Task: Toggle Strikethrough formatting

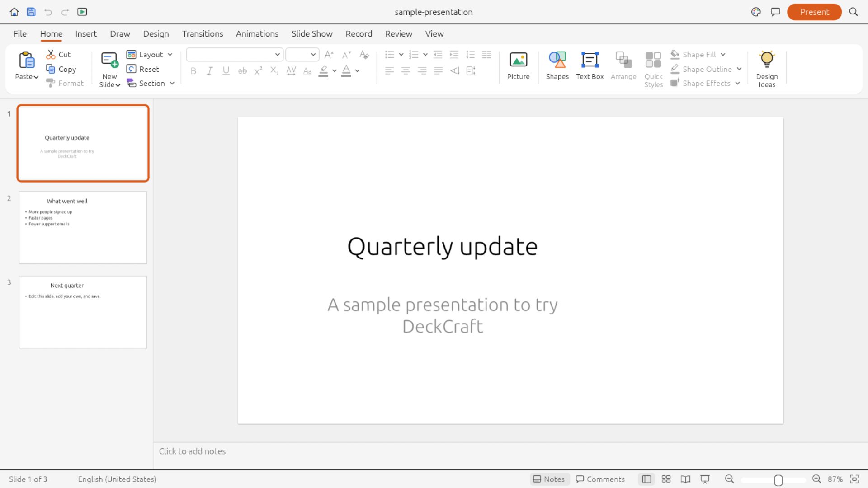Action: click(242, 71)
